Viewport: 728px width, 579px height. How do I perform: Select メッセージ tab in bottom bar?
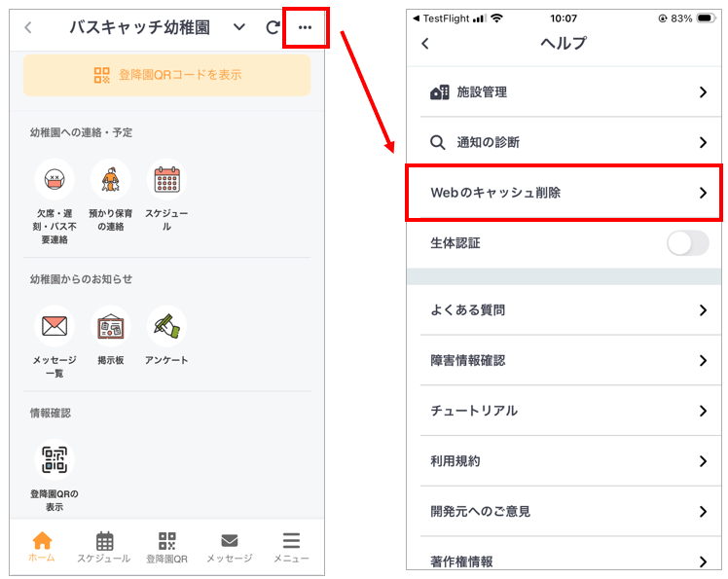click(x=230, y=548)
